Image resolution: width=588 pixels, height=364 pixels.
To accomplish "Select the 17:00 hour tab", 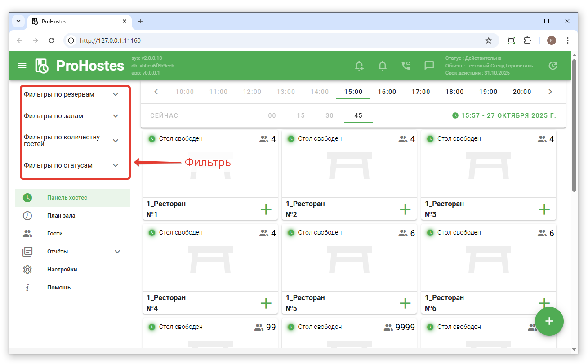I will tap(421, 92).
